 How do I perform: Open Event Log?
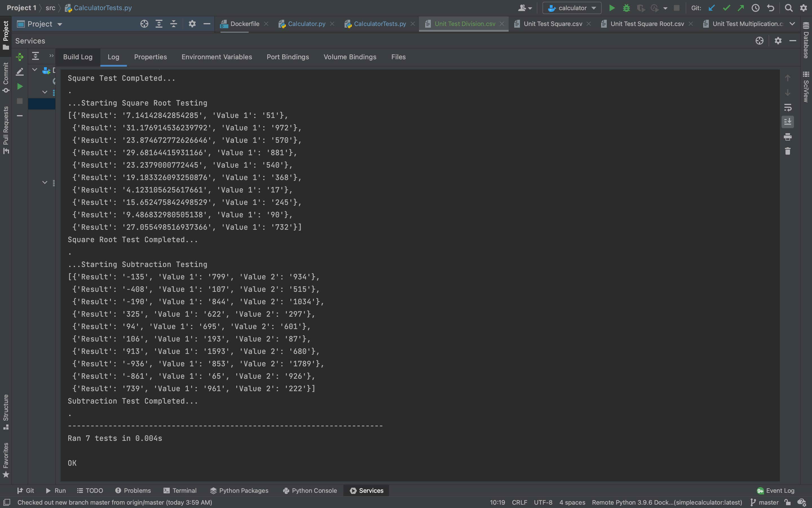pyautogui.click(x=775, y=491)
